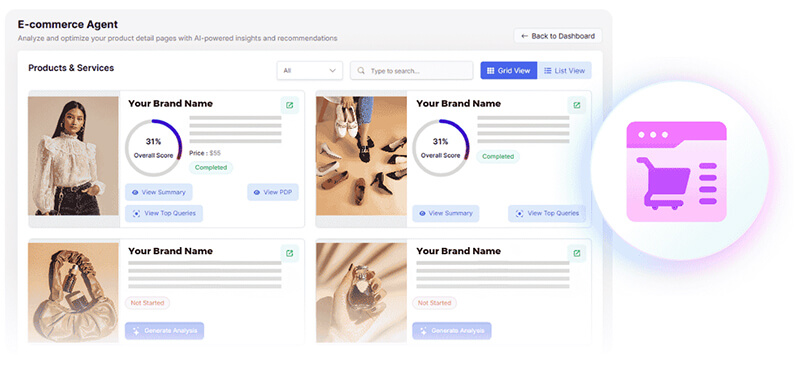Open View PDP on blouse product
Screen dimensions: 800x373
click(273, 192)
